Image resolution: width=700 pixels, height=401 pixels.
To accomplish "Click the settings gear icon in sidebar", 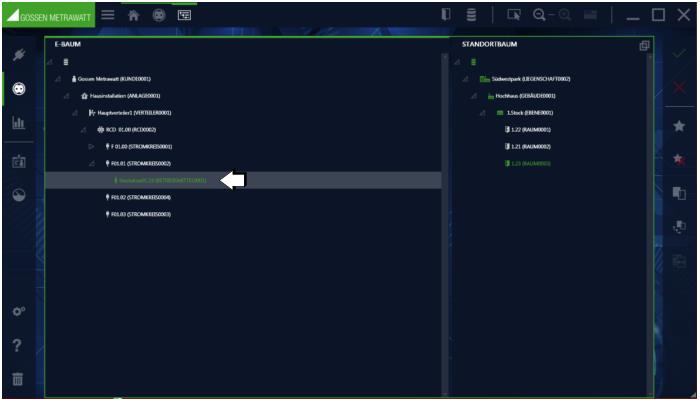I will point(17,311).
